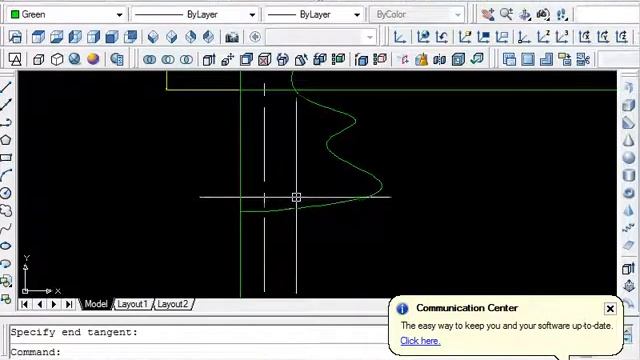Click the Walk footprints icon
Viewport: 640px width, 360px height.
tap(562, 15)
